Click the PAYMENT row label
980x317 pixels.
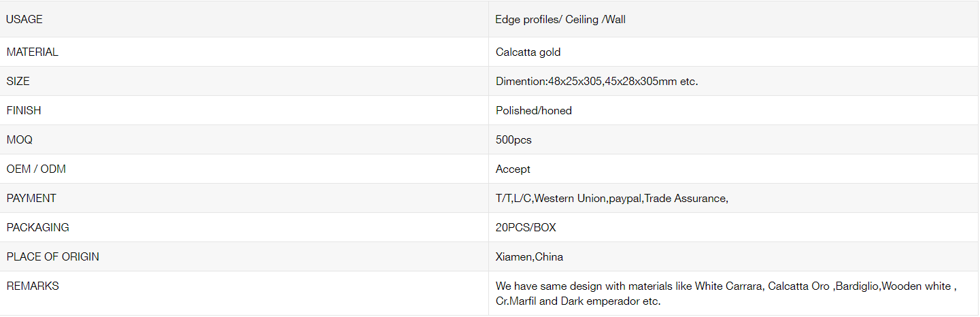click(31, 198)
